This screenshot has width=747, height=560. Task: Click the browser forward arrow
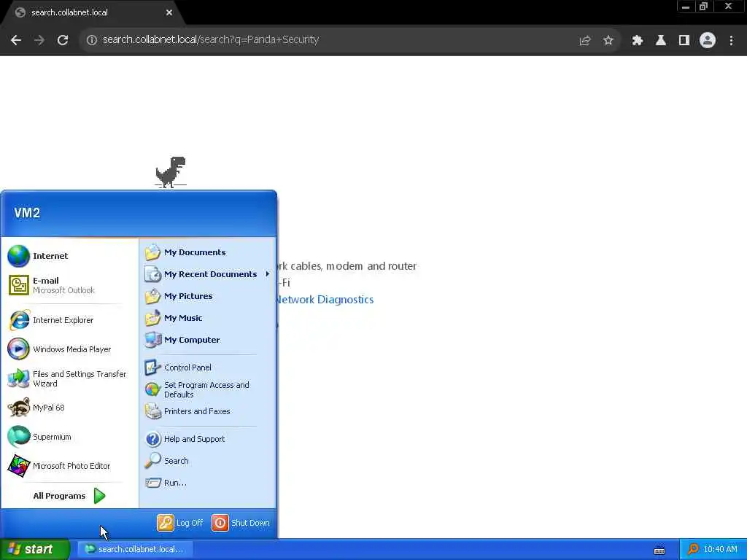pos(39,40)
